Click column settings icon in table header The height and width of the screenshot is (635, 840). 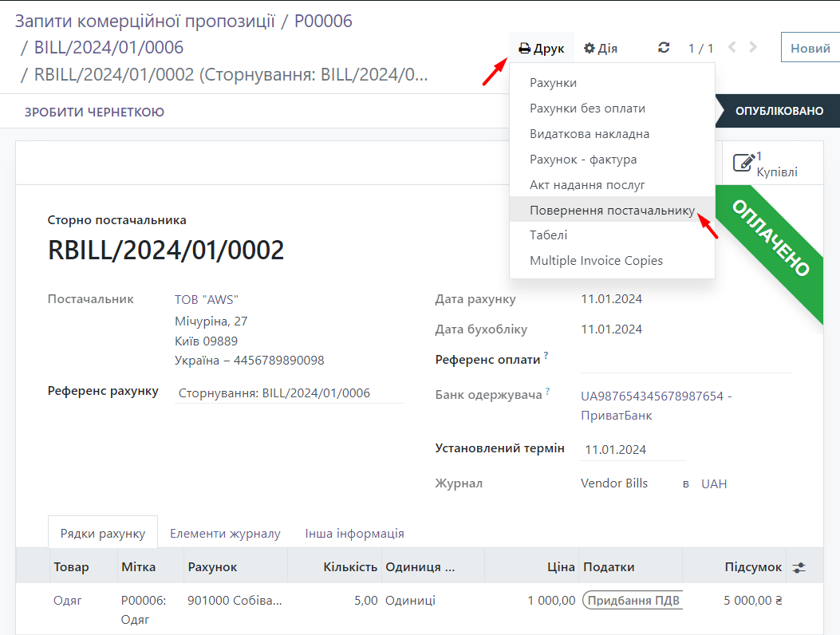[x=799, y=567]
